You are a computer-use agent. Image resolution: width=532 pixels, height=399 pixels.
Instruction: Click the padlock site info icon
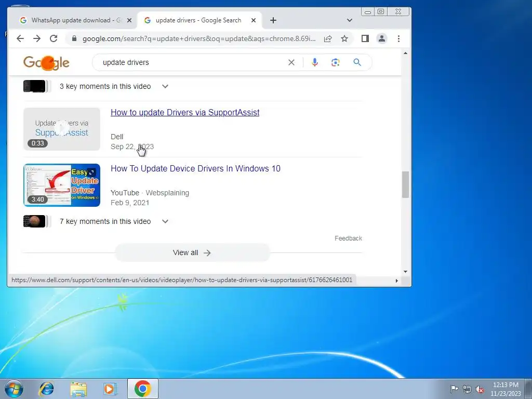click(74, 38)
